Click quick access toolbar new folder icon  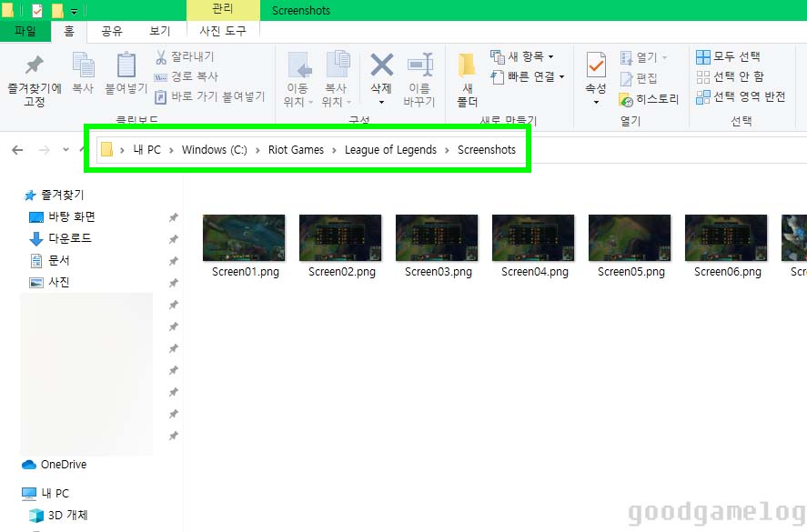(57, 10)
